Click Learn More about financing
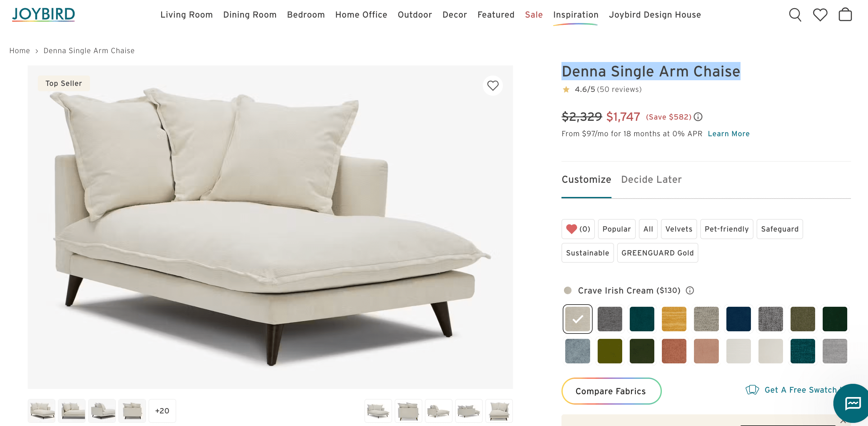868x426 pixels. pos(729,134)
